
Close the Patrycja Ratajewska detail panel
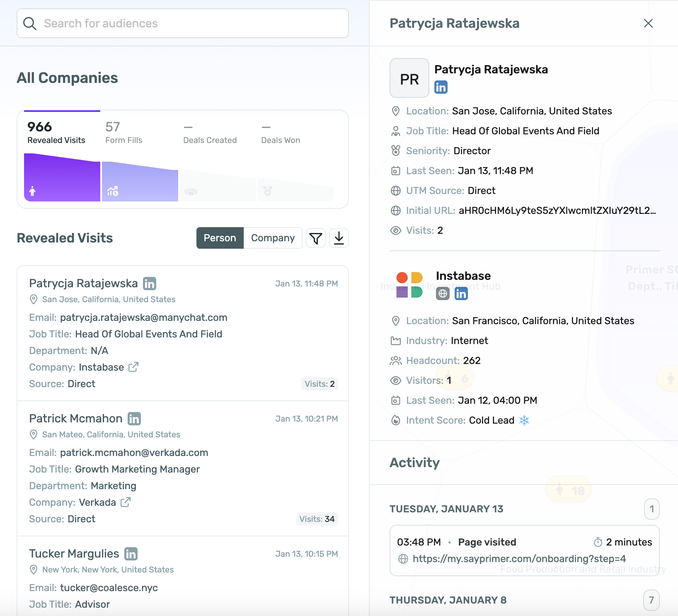tap(648, 23)
